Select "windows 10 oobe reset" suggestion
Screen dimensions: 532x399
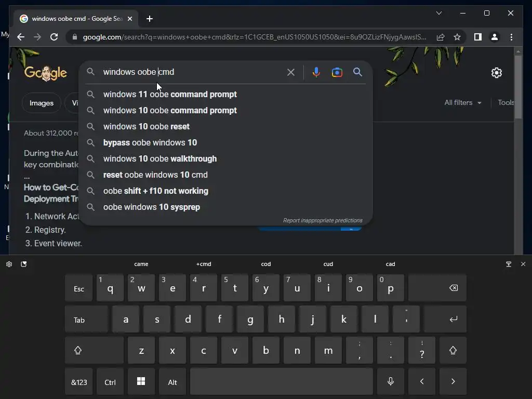(x=225, y=127)
